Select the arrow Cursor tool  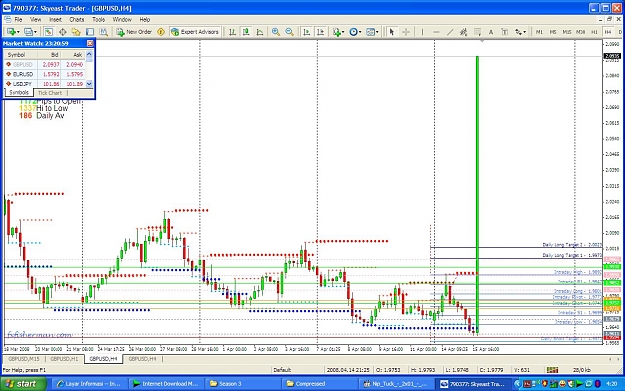[392, 32]
